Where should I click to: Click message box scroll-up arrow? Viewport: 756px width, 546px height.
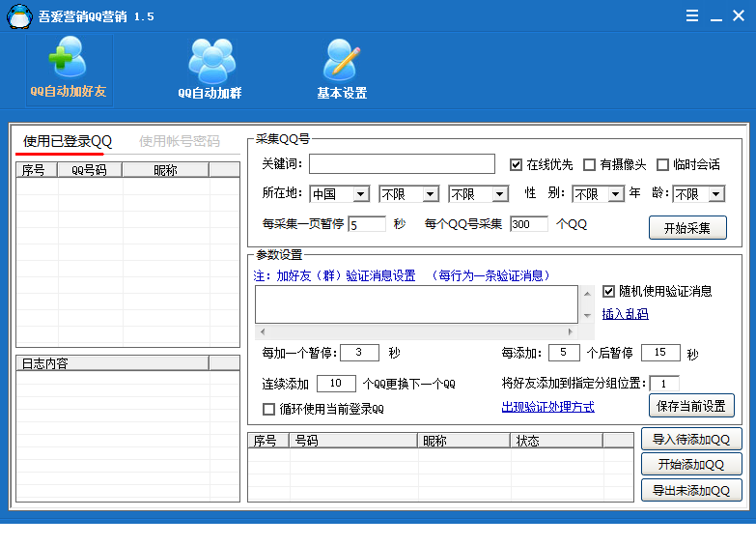coord(587,293)
